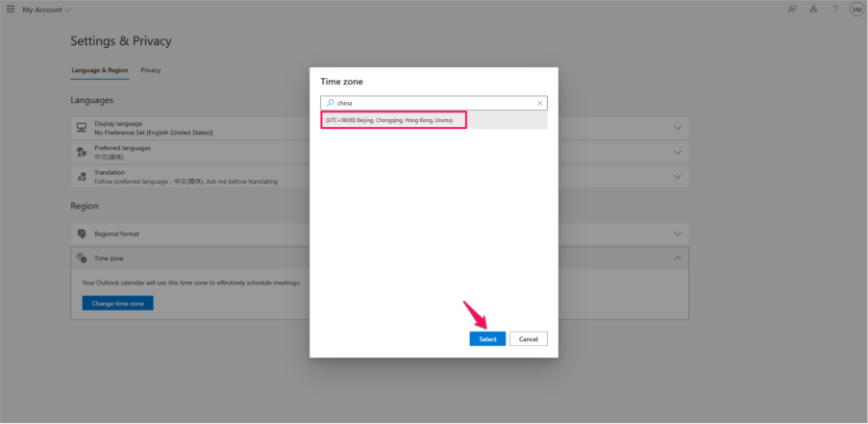Cancel the Time zone dialog
The image size is (868, 424).
(528, 338)
